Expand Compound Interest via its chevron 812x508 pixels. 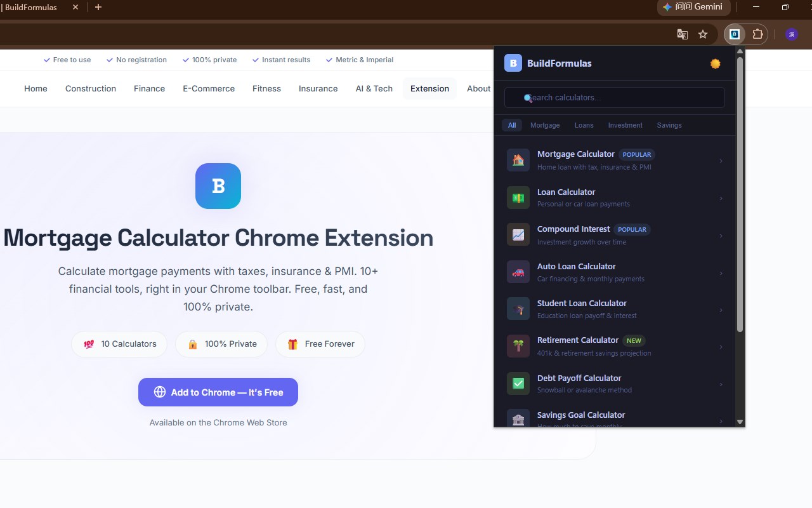point(721,236)
